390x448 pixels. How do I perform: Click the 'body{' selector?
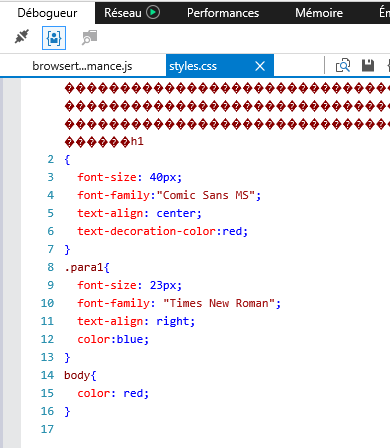pyautogui.click(x=80, y=375)
